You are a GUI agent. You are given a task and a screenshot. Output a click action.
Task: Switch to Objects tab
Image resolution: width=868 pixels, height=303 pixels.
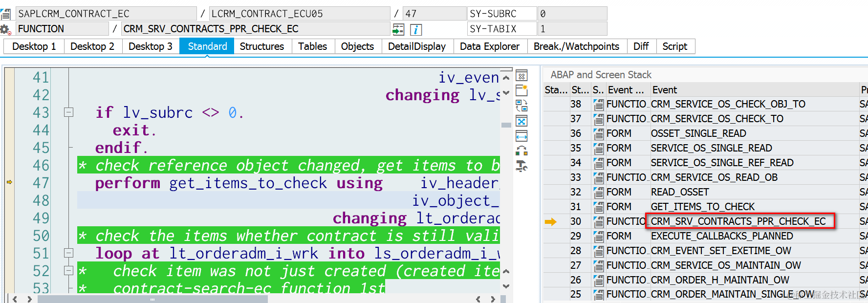click(358, 46)
